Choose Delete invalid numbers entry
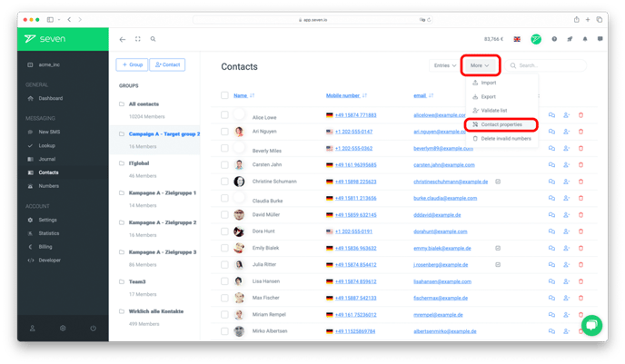Viewport: 625px width, 364px height. coord(501,139)
